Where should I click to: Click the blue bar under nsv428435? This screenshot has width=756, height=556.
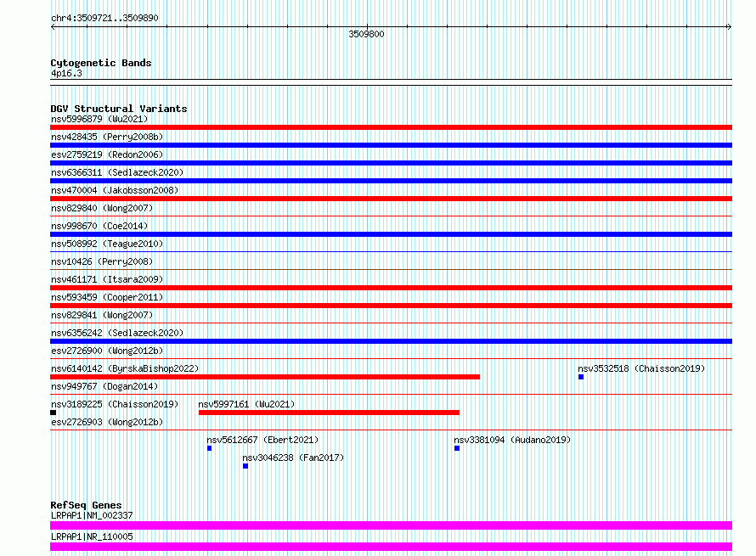[391, 145]
